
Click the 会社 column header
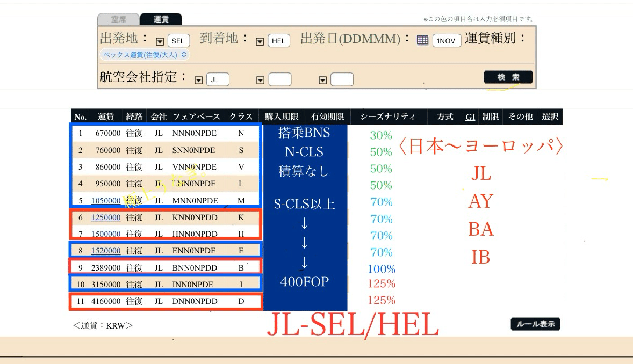[x=159, y=117]
